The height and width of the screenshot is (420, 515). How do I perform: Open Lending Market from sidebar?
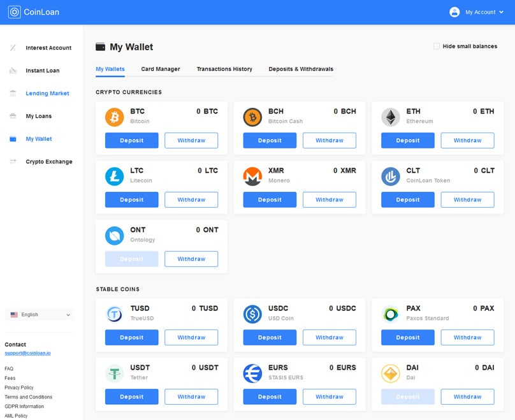(x=47, y=93)
